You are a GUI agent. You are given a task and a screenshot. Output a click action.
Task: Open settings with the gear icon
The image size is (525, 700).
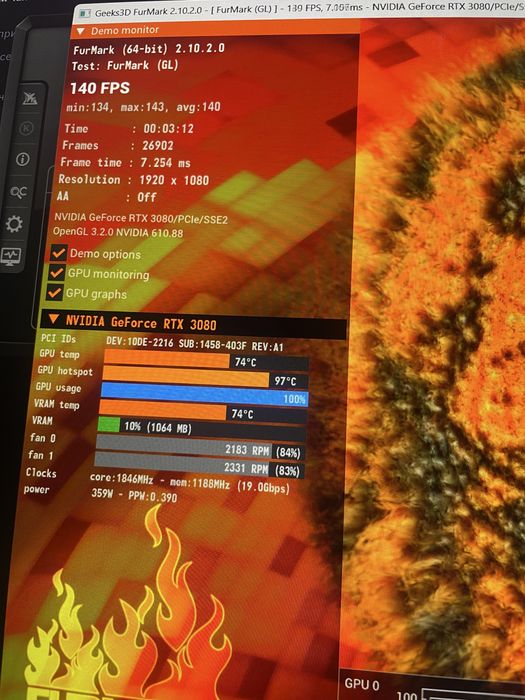14,223
